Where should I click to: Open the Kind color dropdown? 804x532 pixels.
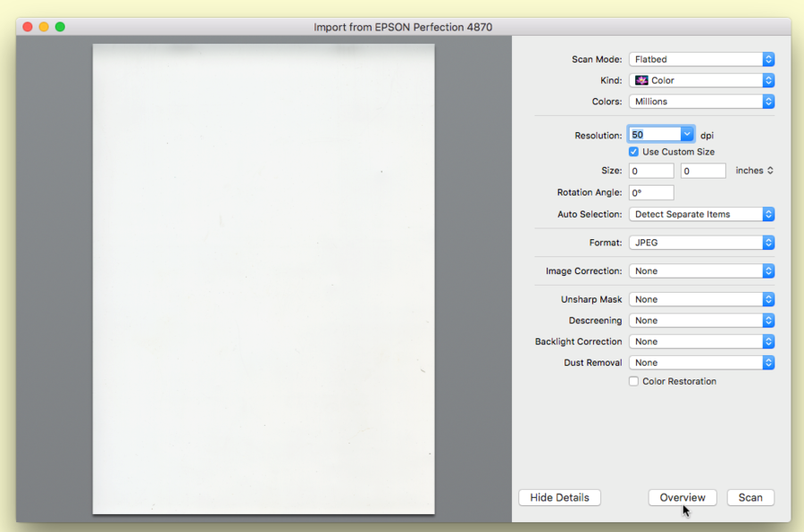[x=701, y=80]
